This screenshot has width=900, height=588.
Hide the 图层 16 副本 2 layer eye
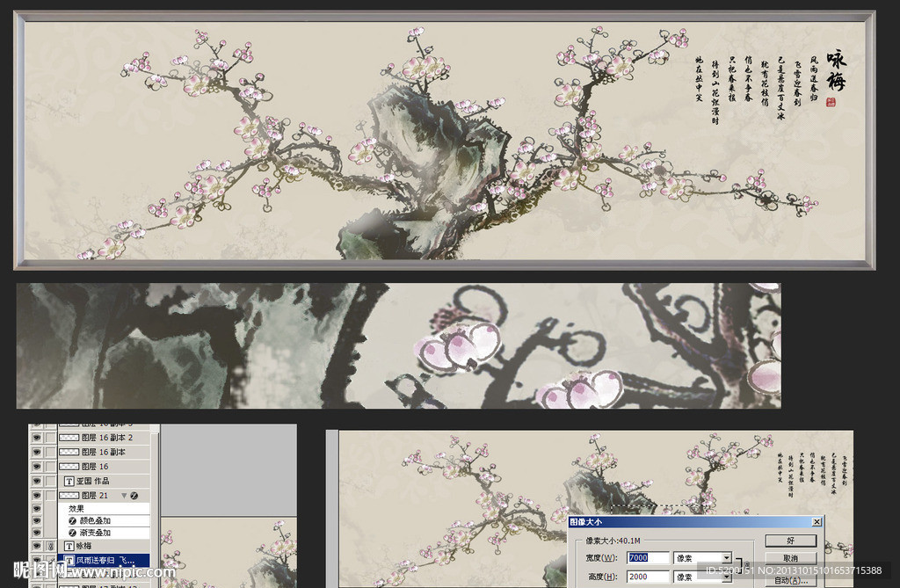tap(37, 438)
